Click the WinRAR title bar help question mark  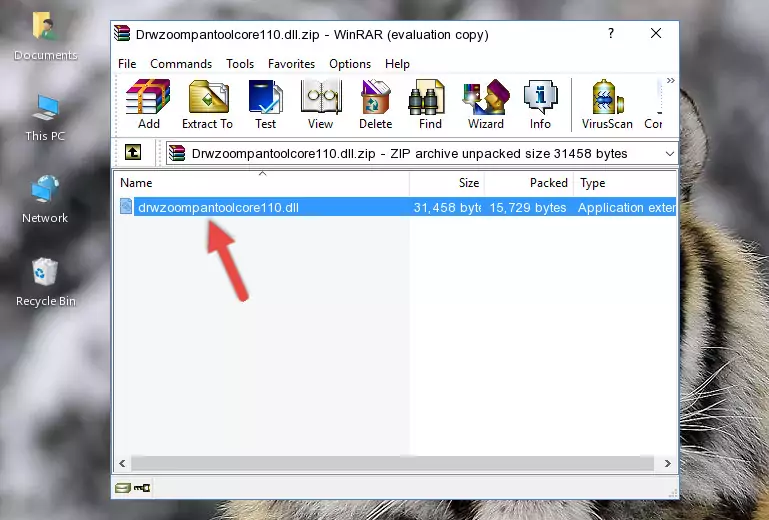[611, 33]
